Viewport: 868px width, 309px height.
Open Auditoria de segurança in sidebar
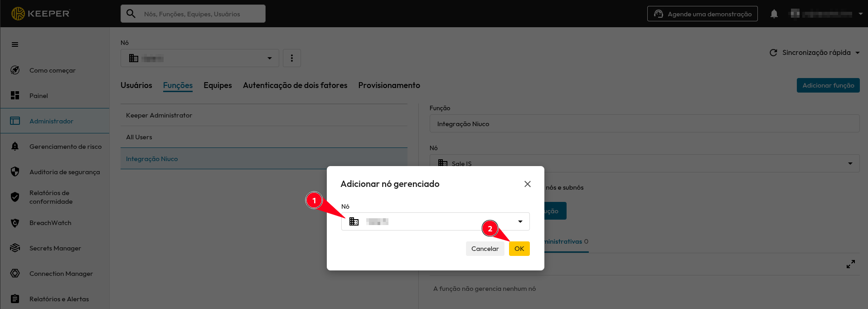(55, 172)
